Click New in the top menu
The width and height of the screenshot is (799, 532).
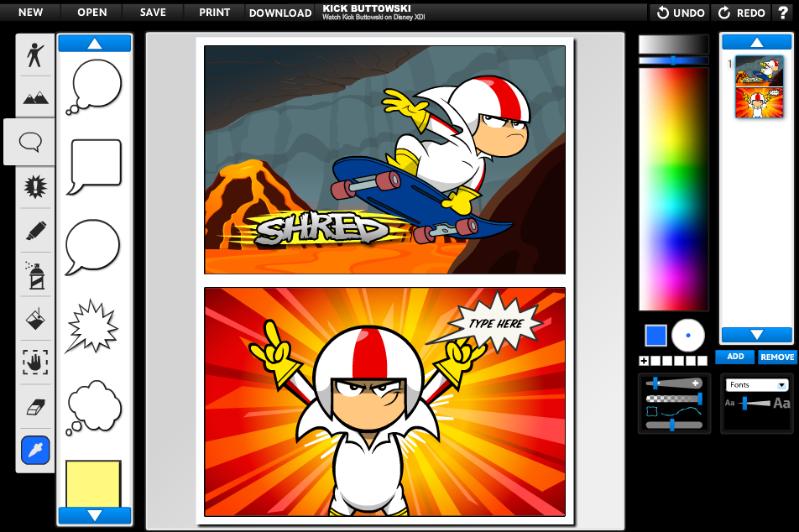pos(30,13)
